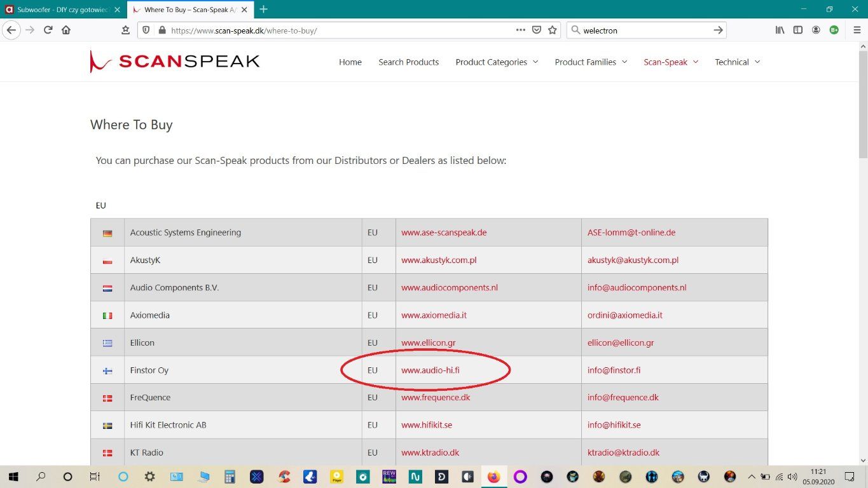Go to Home in site navigation
Image resolution: width=868 pixels, height=488 pixels.
click(x=350, y=62)
